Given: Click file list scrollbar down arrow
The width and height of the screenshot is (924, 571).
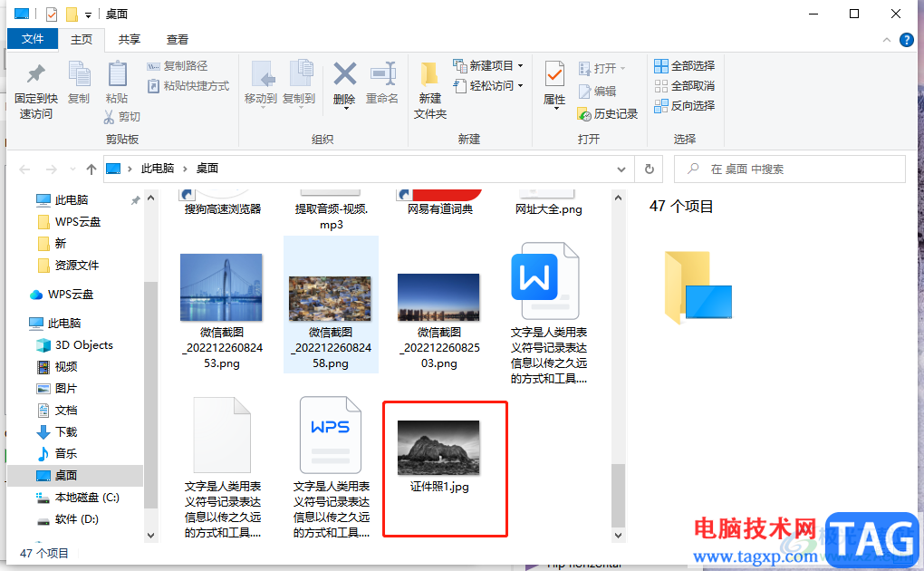Looking at the screenshot, I should (618, 536).
